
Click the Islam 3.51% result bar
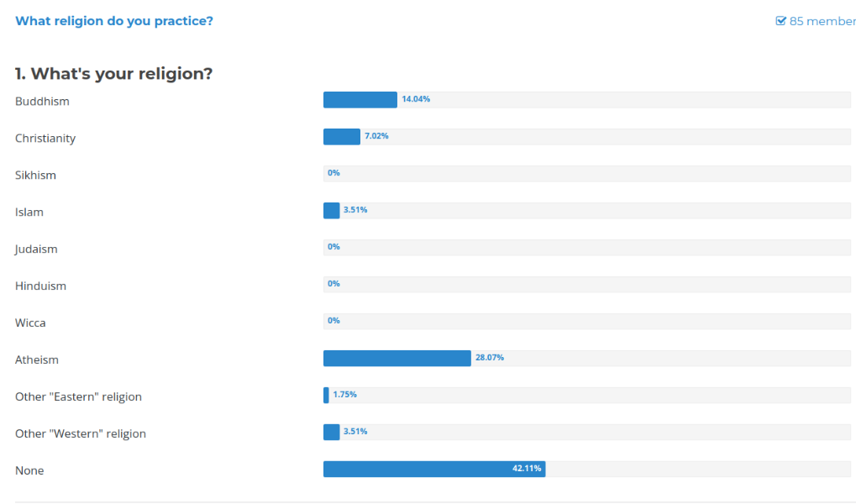332,211
